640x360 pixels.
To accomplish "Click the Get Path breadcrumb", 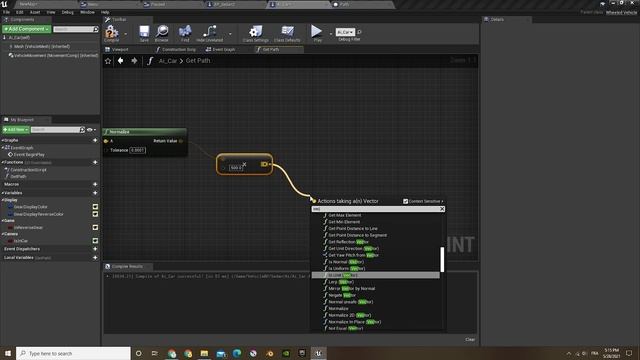I will 198,61.
